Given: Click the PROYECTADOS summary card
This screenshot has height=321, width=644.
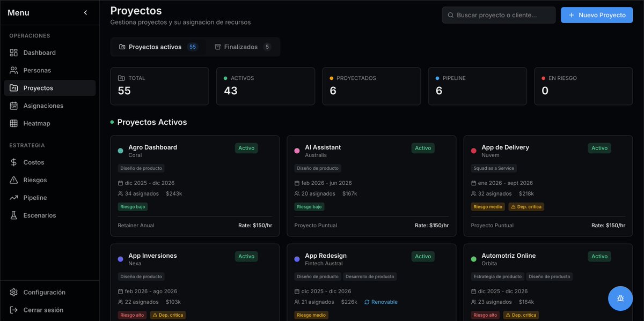Looking at the screenshot, I should point(371,86).
